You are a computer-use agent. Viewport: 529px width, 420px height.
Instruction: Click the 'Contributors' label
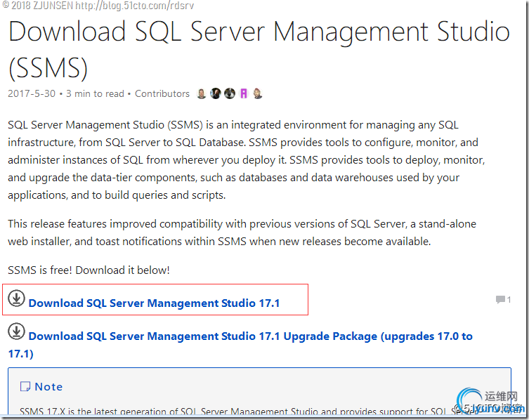(x=162, y=93)
